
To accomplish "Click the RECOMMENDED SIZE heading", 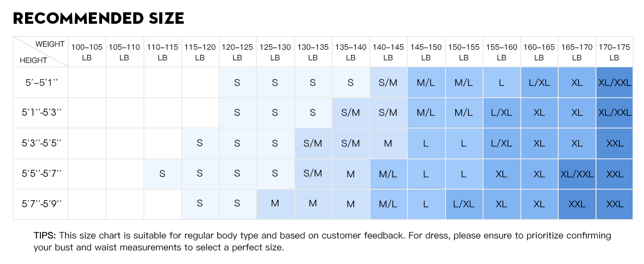I will click(x=99, y=18).
